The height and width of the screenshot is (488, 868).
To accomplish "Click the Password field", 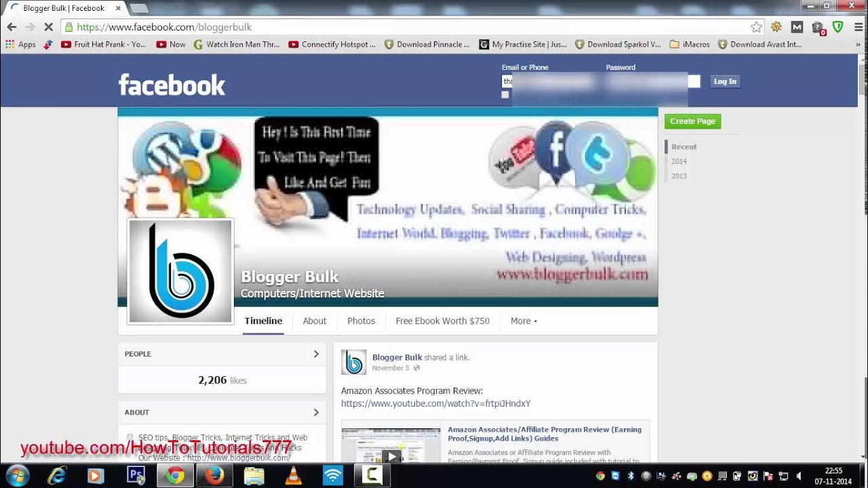I will coord(653,81).
